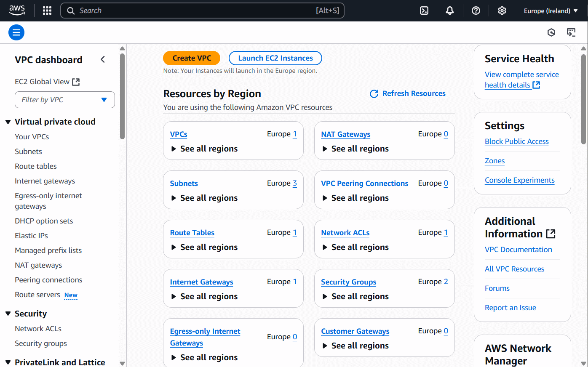Viewport: 588px width, 367px height.
Task: Click the Create VPC button
Action: tap(192, 58)
